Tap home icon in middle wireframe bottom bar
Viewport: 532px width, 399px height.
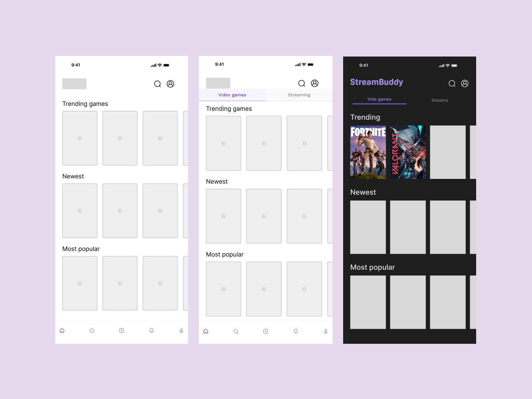point(206,331)
